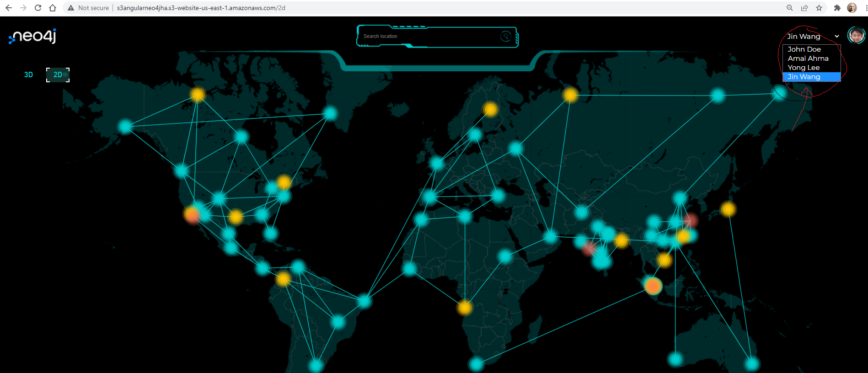Select the yellow node east of Japan
868x373 pixels.
click(x=728, y=209)
